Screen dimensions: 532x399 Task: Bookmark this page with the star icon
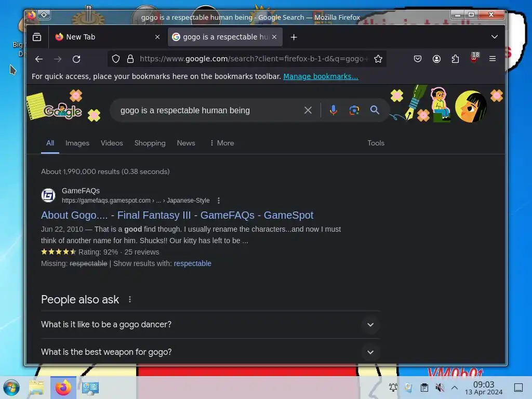tap(378, 59)
